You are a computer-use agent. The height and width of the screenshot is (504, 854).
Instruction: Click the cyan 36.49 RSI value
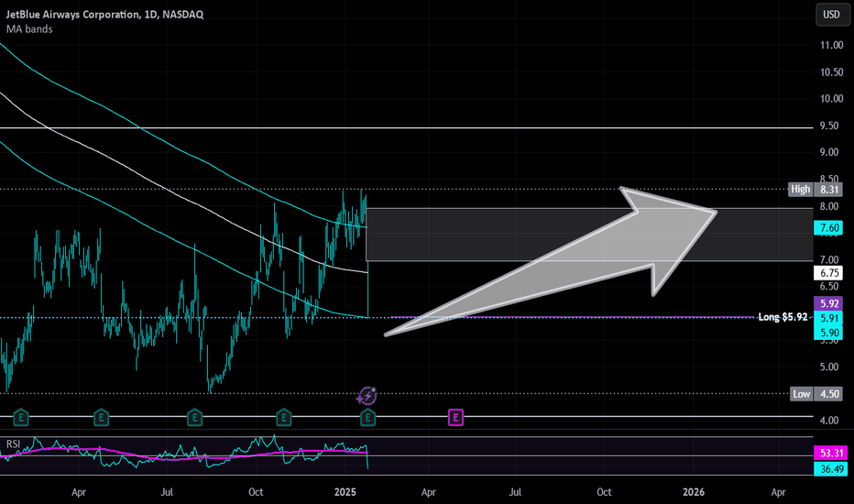click(x=830, y=468)
